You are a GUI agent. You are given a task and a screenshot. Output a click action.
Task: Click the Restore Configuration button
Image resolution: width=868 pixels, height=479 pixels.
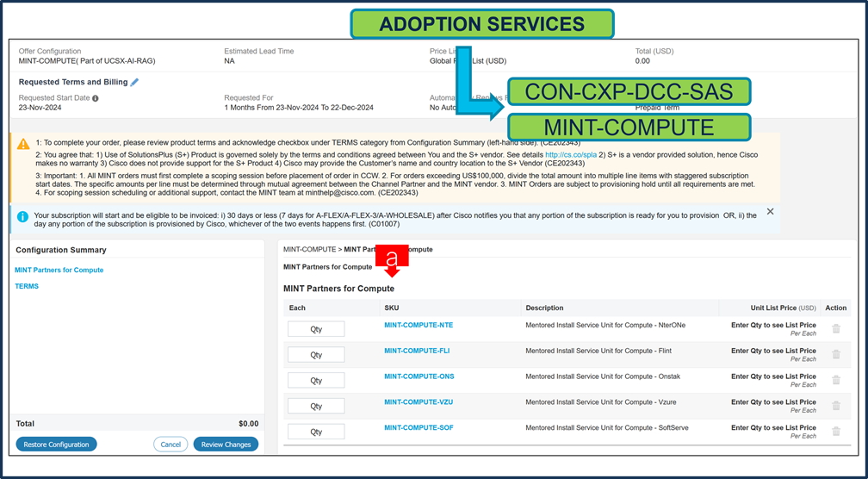tap(57, 445)
